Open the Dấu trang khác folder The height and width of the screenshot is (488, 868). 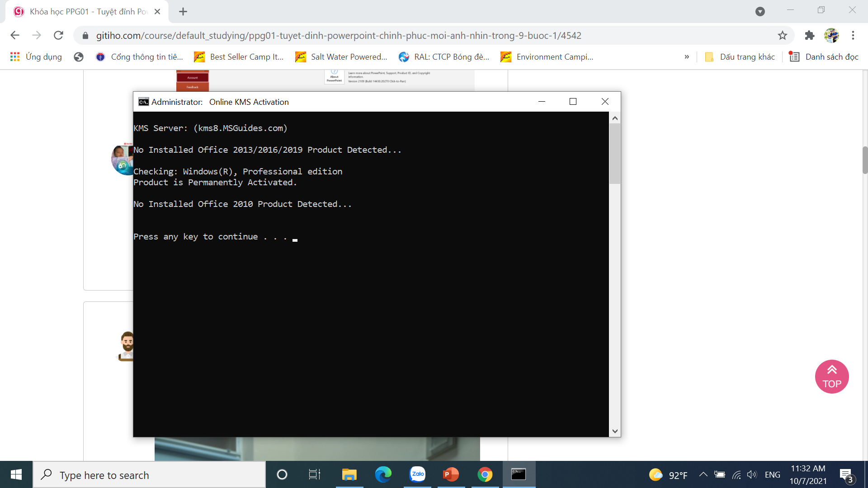click(740, 56)
